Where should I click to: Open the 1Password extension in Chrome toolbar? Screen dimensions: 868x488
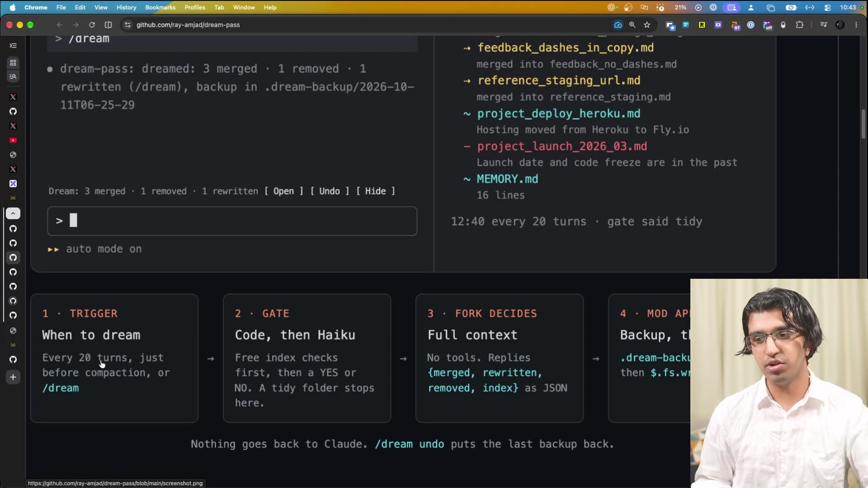(x=751, y=25)
